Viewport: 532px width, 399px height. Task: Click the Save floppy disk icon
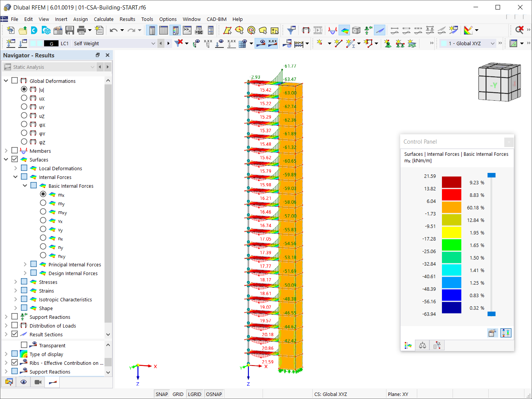(x=70, y=30)
